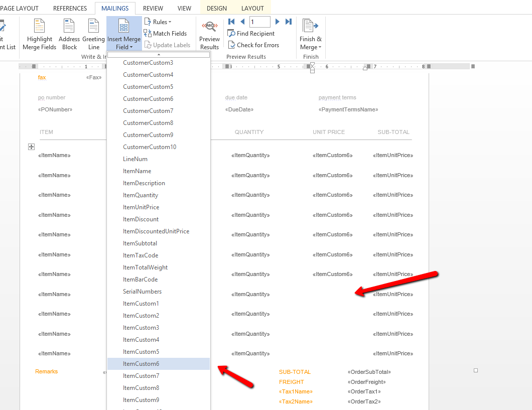The width and height of the screenshot is (532, 410).
Task: Click Find Recipient
Action: (251, 34)
